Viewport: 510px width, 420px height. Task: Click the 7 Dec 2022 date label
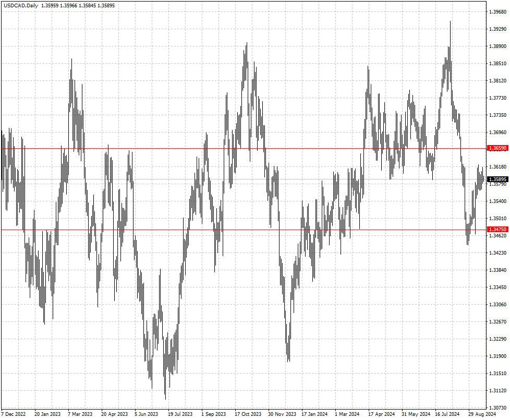coord(13,414)
